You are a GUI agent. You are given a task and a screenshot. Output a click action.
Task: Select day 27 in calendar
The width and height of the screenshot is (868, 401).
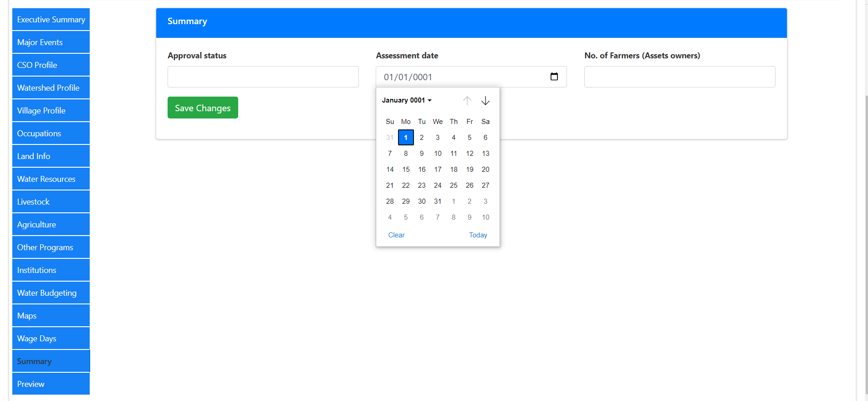(485, 185)
